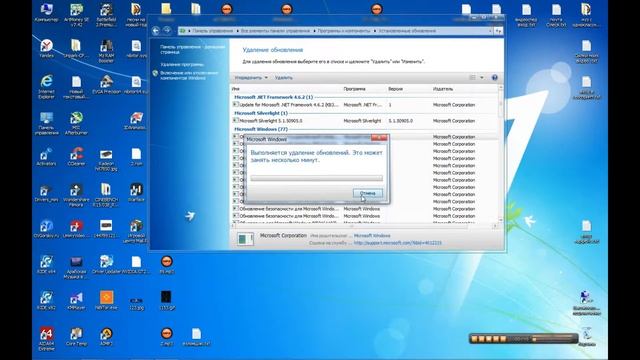Viewport: 640px width, 360px height.
Task: Open Wondershare Filmora desktop icon
Action: (76, 195)
